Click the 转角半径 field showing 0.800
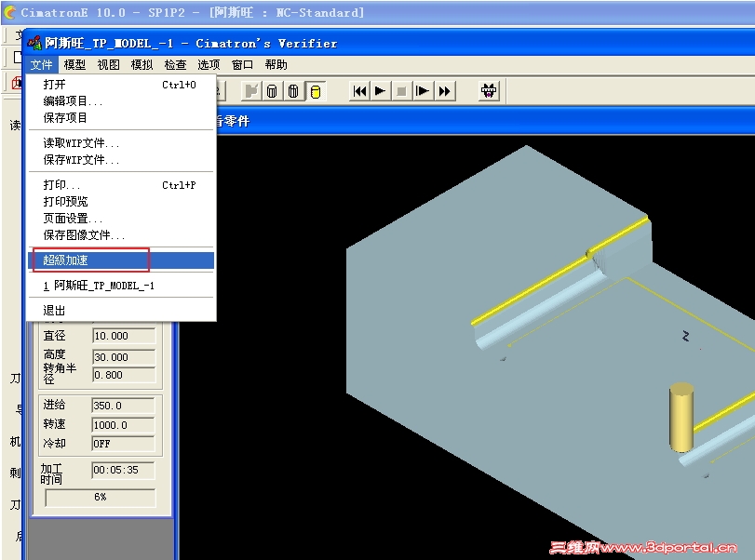This screenshot has width=755, height=560. pyautogui.click(x=124, y=375)
